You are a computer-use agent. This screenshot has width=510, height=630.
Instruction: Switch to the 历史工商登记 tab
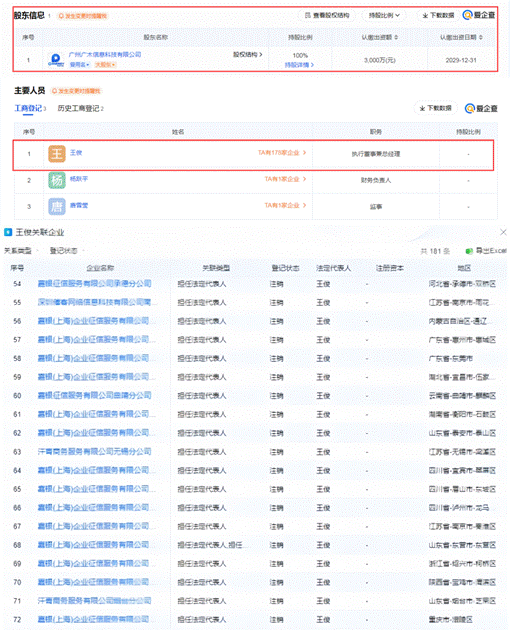click(80, 108)
